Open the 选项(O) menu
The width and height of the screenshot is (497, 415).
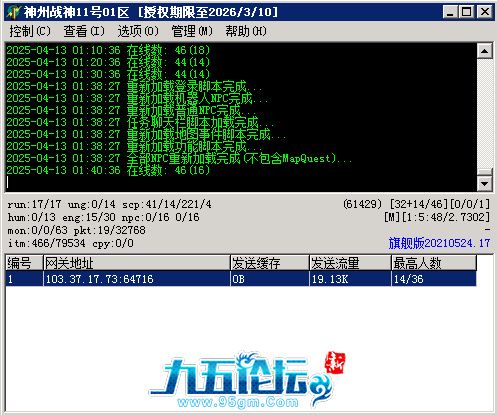pos(138,31)
